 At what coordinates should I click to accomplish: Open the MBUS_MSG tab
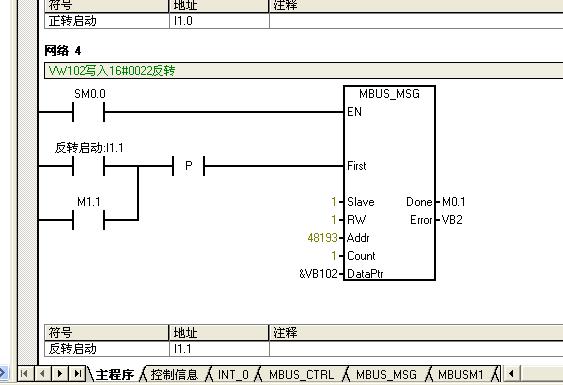(x=386, y=375)
